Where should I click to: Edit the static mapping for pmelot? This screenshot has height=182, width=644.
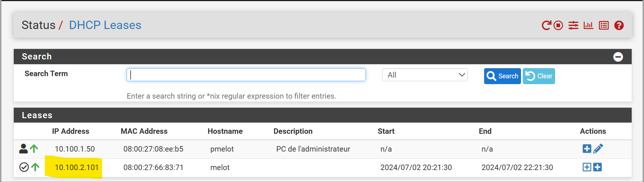(x=598, y=149)
